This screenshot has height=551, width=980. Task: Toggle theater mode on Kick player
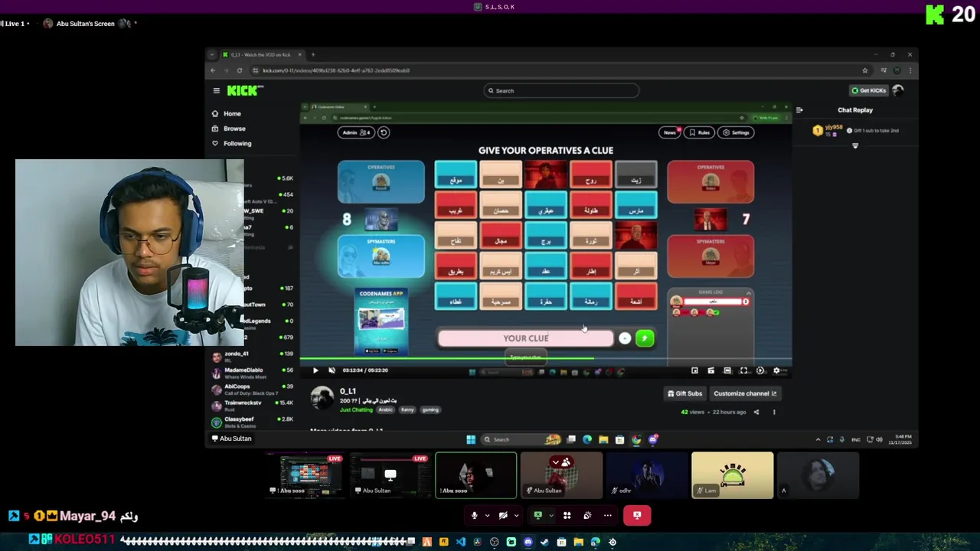(x=727, y=370)
